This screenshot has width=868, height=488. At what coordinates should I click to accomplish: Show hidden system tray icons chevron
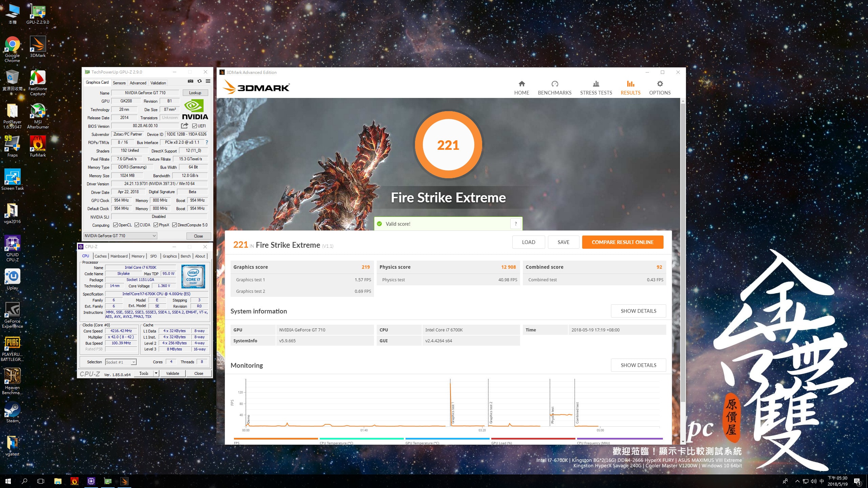coord(797,481)
